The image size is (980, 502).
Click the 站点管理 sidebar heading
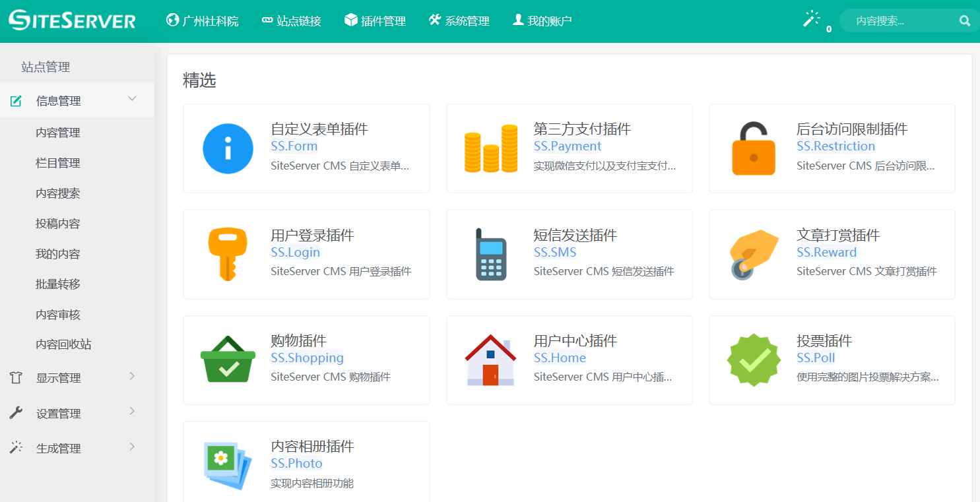click(46, 67)
